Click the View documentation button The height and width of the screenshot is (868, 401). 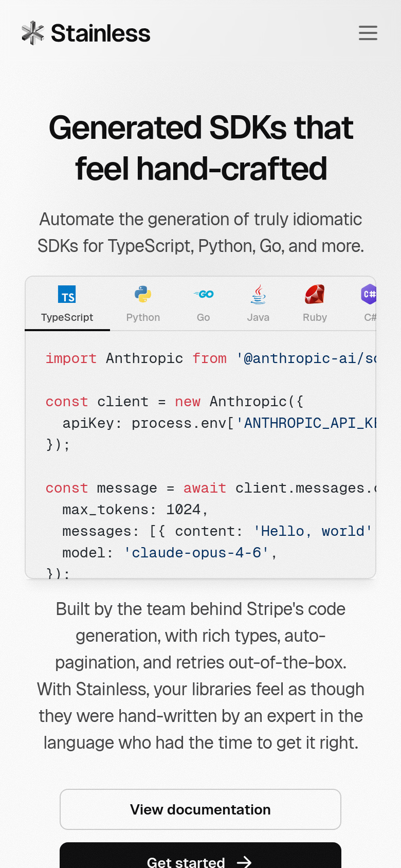200,809
